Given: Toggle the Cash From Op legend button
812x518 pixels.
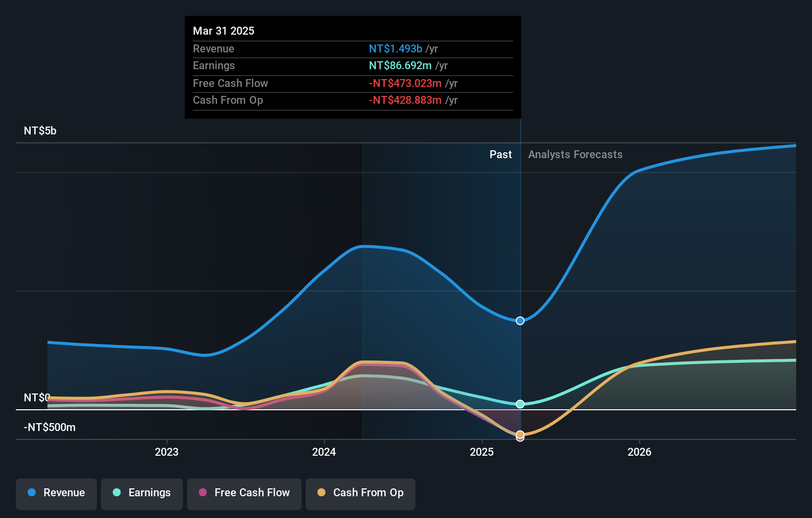Looking at the screenshot, I should [x=361, y=494].
